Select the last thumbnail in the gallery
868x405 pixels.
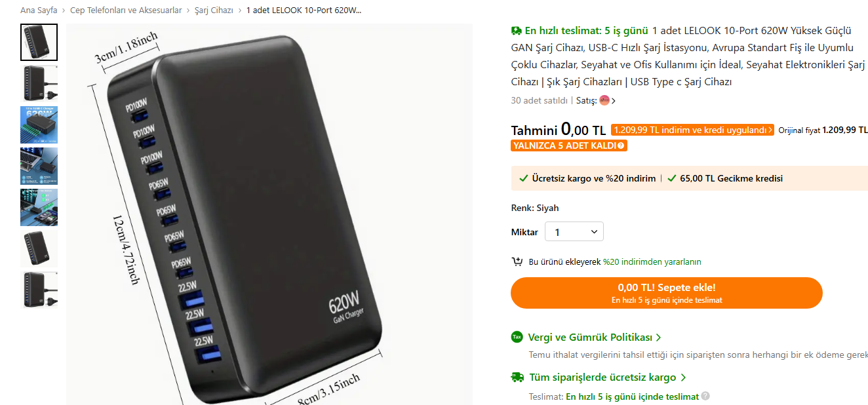tap(39, 290)
